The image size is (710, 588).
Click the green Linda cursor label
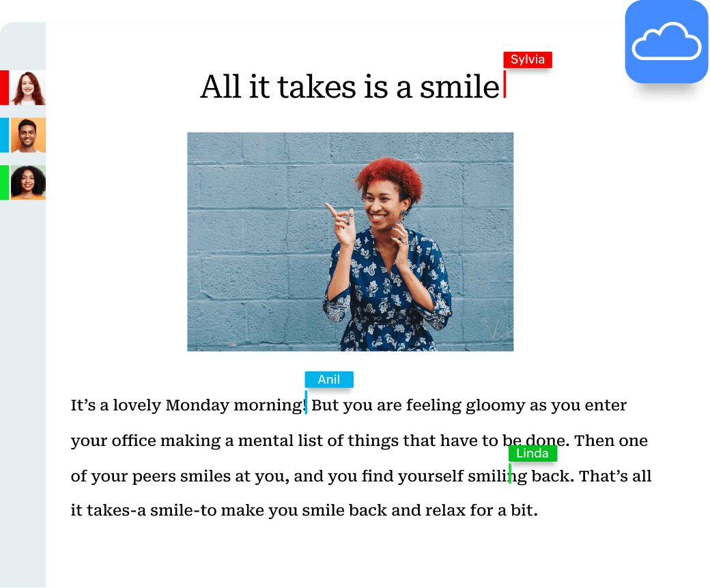pos(532,453)
